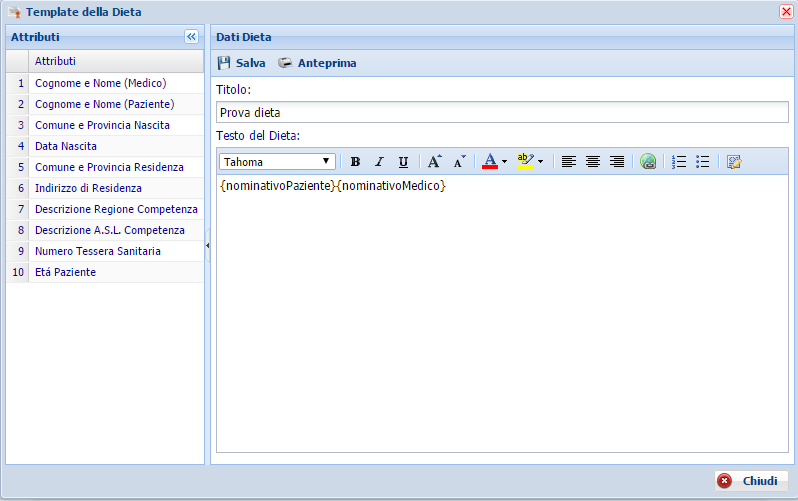Image resolution: width=798 pixels, height=501 pixels.
Task: Click row number 10 cell
Action: tap(18, 272)
